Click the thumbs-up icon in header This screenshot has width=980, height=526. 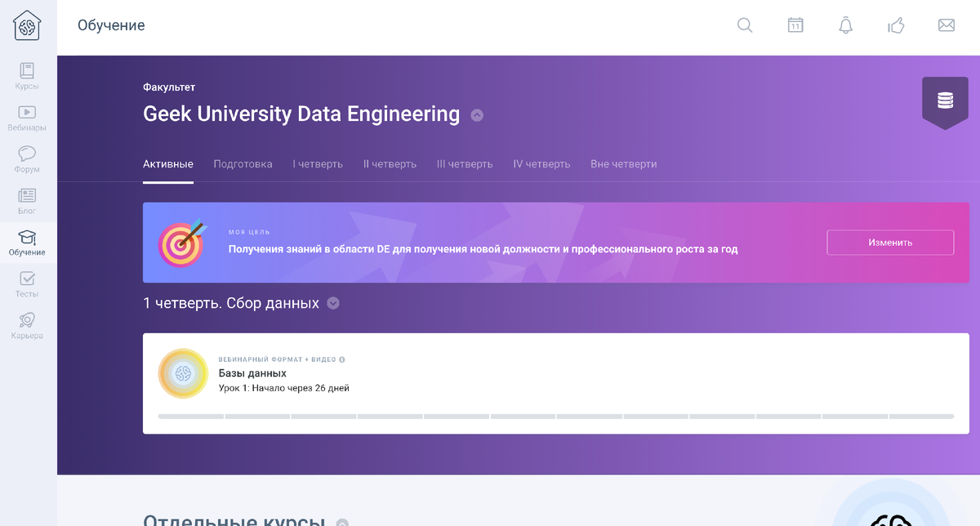click(896, 25)
